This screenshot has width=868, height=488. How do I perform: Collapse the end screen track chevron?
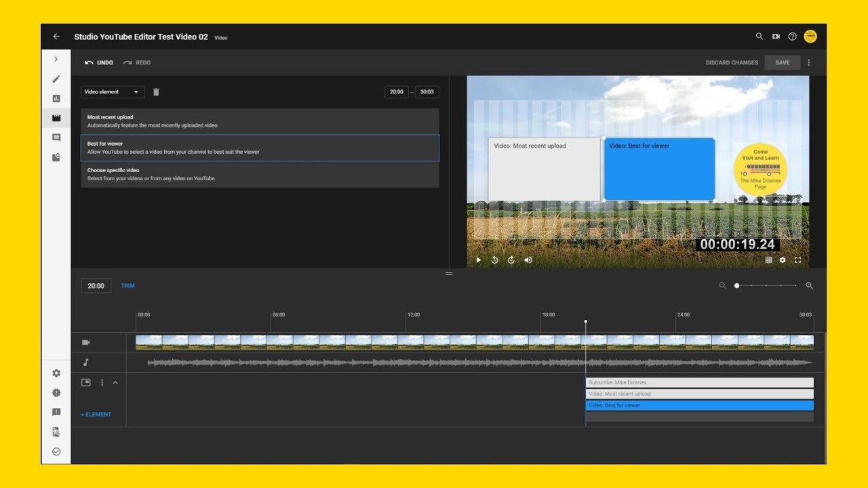(115, 382)
